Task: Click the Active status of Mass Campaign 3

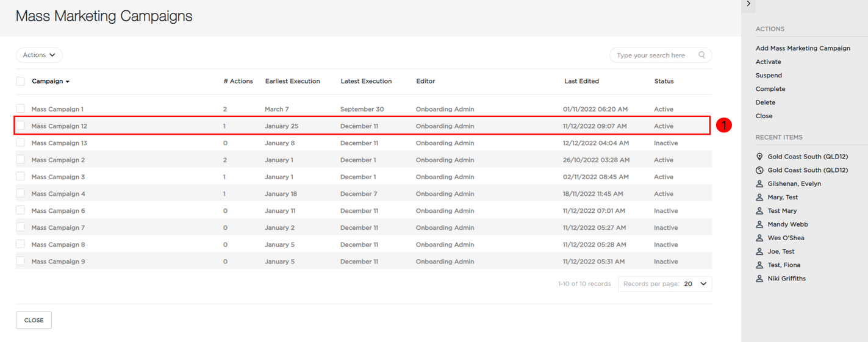Action: (664, 177)
